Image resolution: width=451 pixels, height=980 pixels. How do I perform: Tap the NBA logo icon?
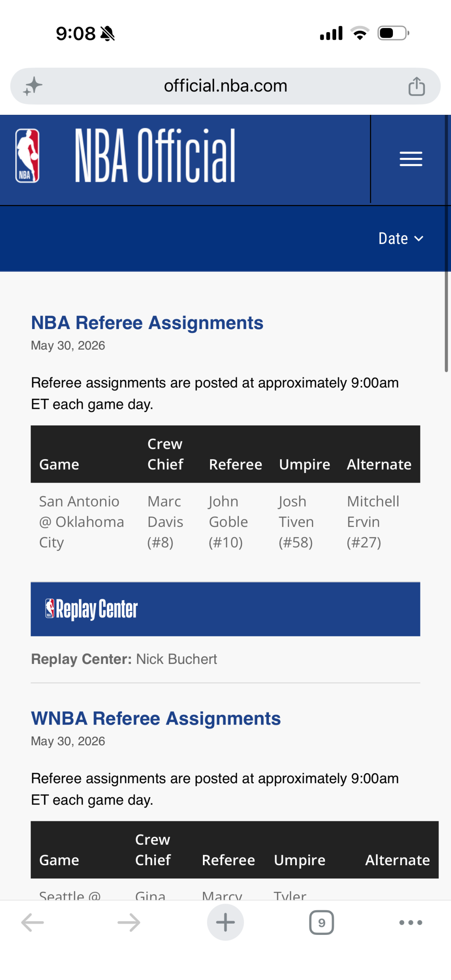point(28,155)
